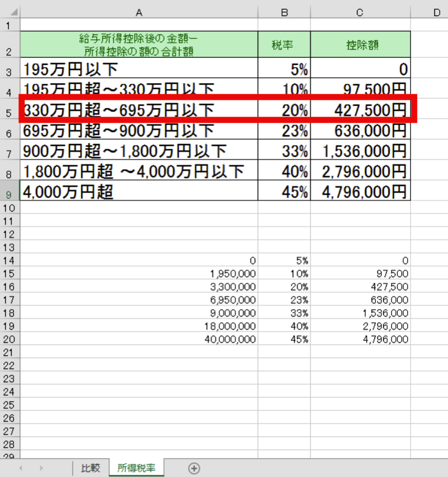Add a new sheet with the plus button
The height and width of the screenshot is (477, 448).
[194, 468]
